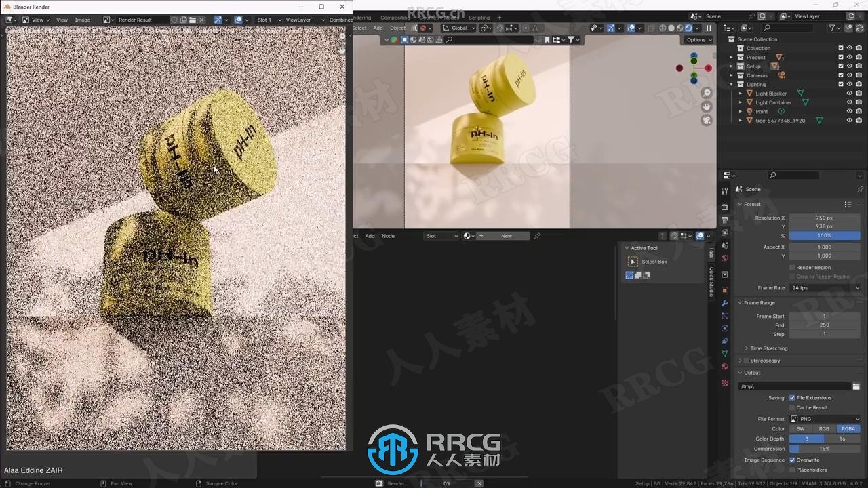Hide the Point light eye icon
This screenshot has height=488, width=868.
pyautogui.click(x=849, y=111)
